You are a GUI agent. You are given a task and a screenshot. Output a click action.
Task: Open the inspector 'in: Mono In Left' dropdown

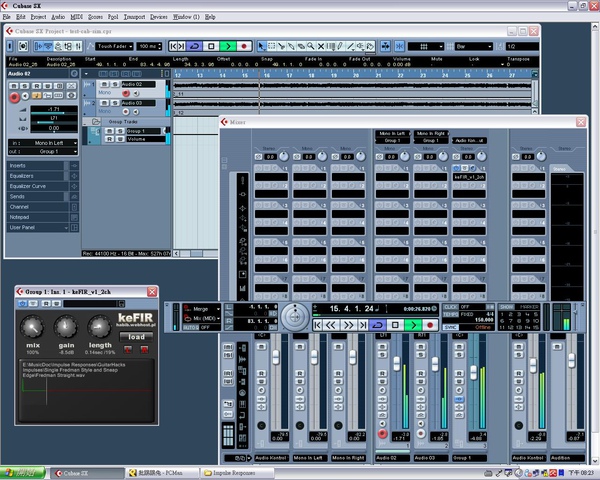coord(43,143)
